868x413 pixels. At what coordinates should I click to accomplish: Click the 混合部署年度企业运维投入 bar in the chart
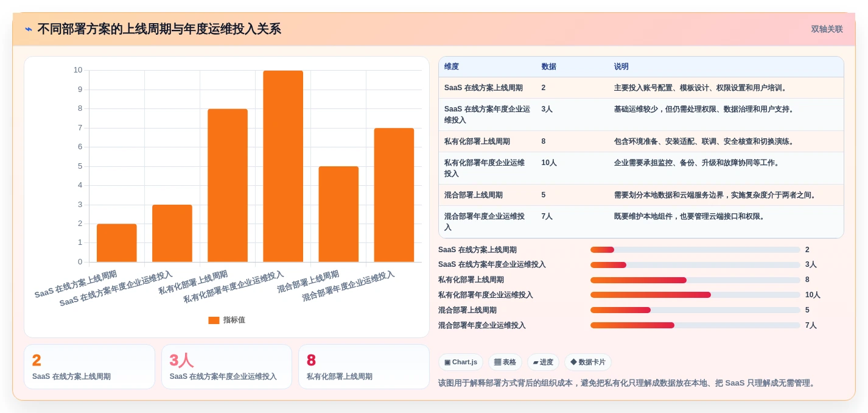coord(394,195)
